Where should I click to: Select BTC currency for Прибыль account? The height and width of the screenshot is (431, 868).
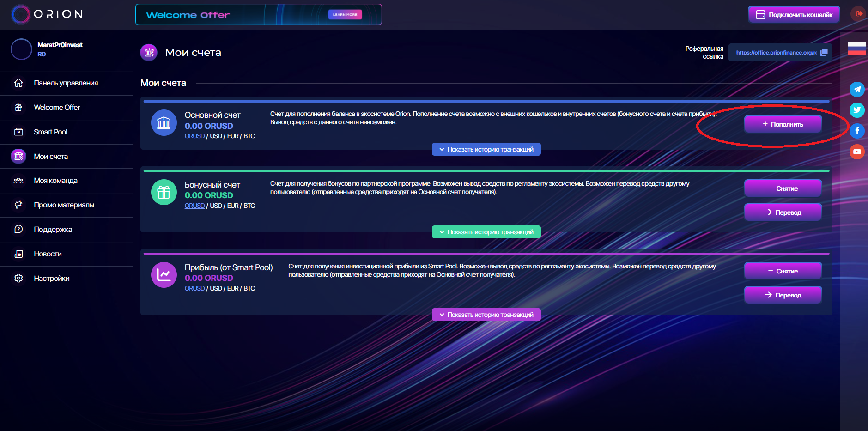tap(249, 289)
